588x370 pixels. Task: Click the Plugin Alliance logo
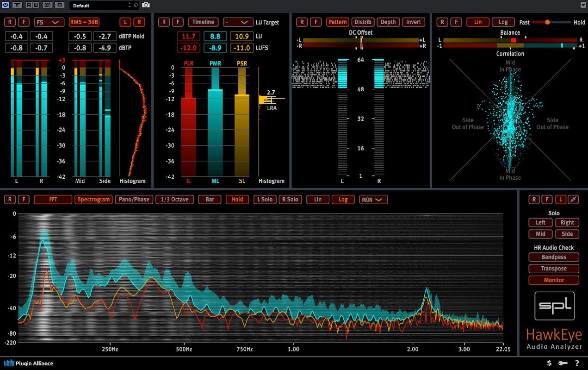coord(29,364)
